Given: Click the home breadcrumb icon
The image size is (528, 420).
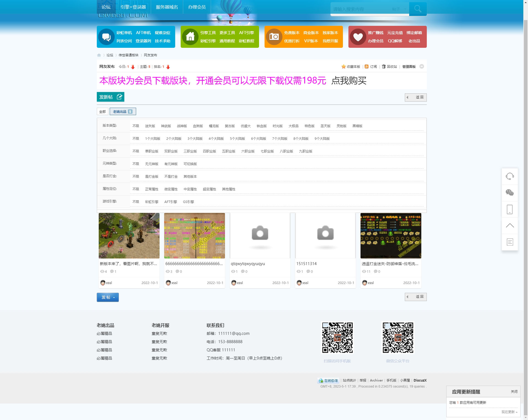Looking at the screenshot, I should [x=99, y=55].
